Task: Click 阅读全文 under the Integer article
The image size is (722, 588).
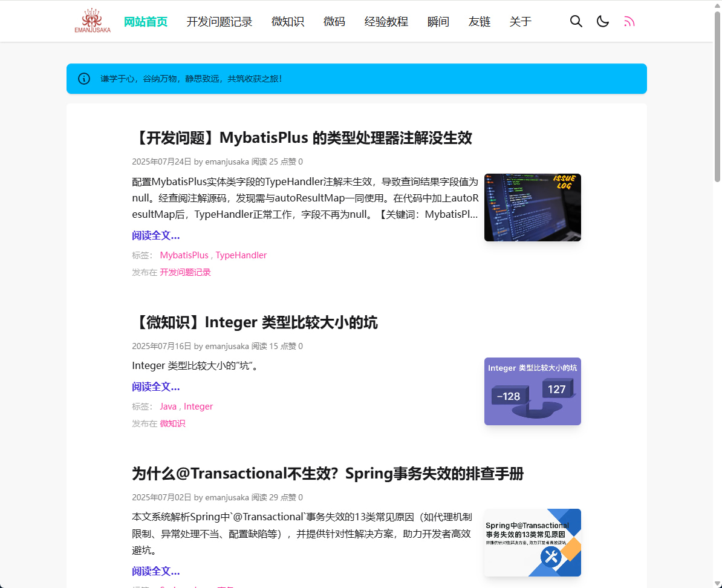Action: point(156,387)
